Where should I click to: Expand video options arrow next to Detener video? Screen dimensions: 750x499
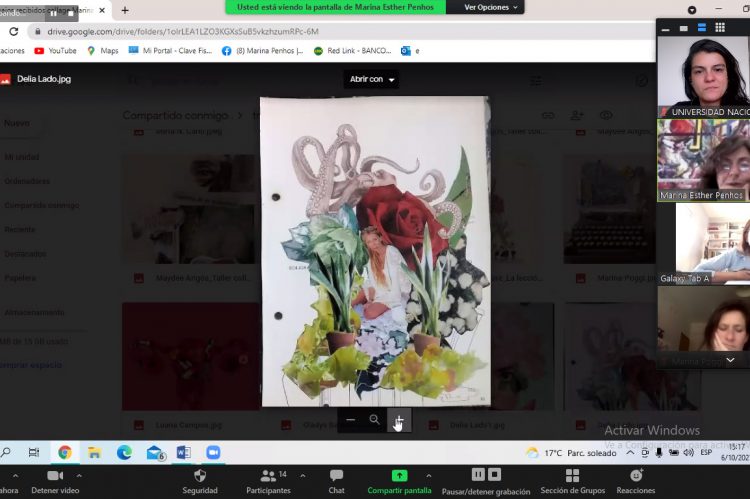[80, 476]
